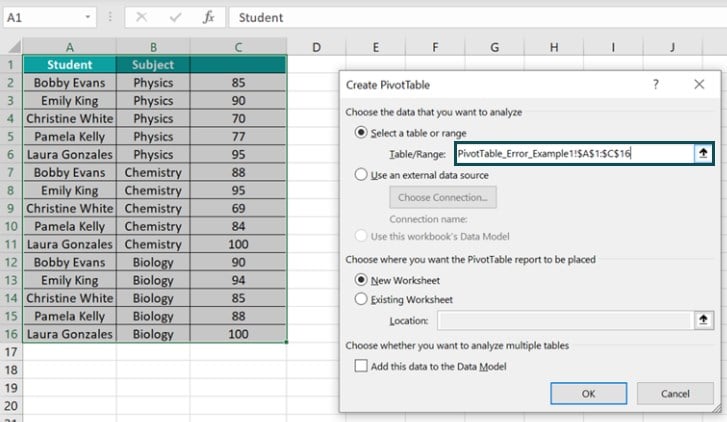The height and width of the screenshot is (422, 727).
Task: Click cell A2 Bobby Evans
Action: (70, 83)
